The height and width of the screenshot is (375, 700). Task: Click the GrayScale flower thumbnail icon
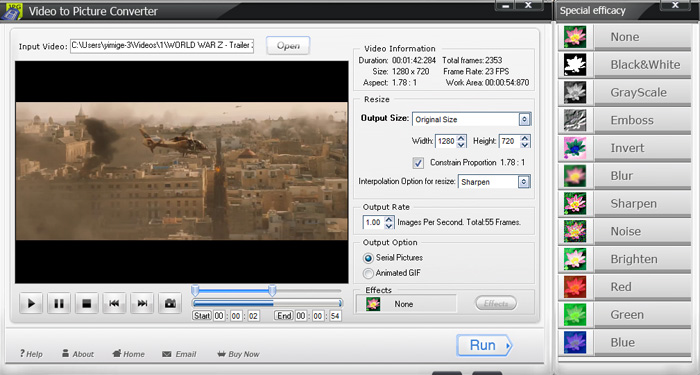click(x=575, y=92)
